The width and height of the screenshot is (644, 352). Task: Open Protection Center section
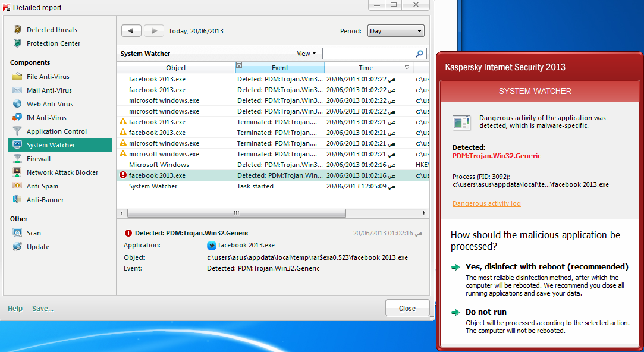click(54, 43)
